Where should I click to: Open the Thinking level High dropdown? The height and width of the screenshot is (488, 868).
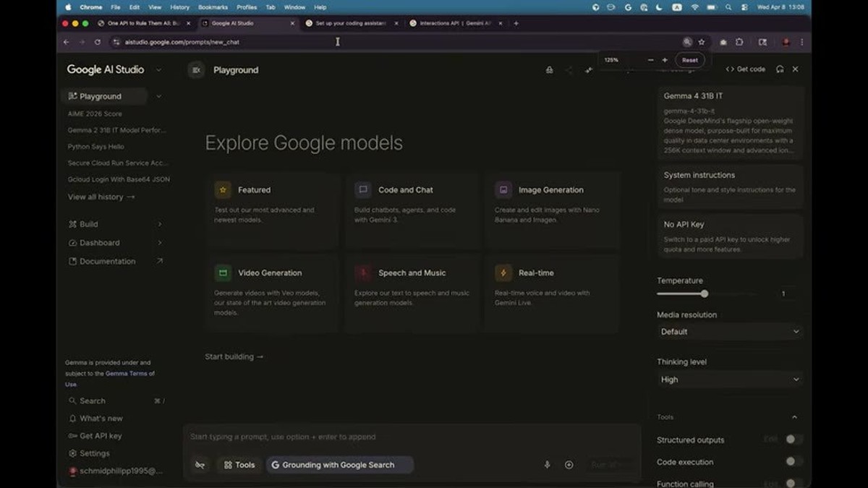click(x=730, y=380)
